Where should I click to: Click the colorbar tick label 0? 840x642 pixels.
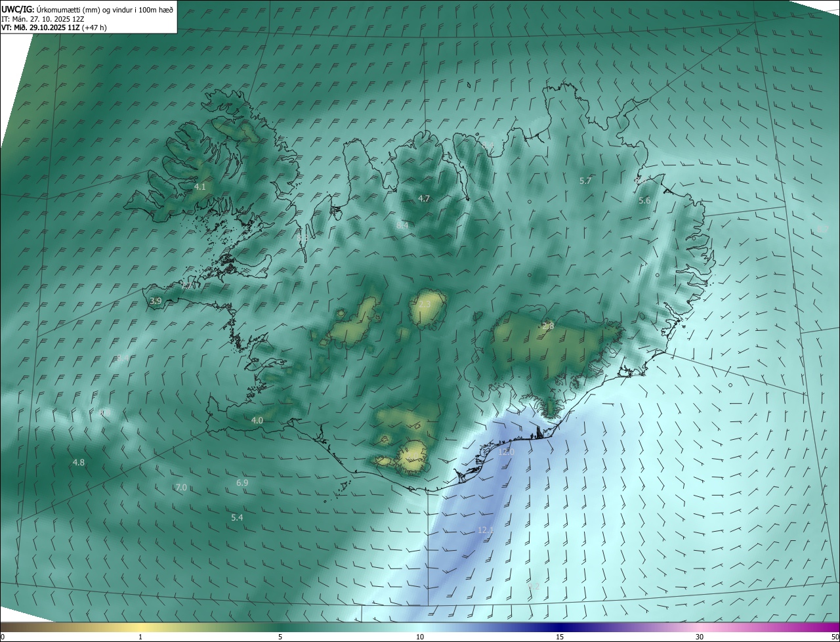point(3,637)
